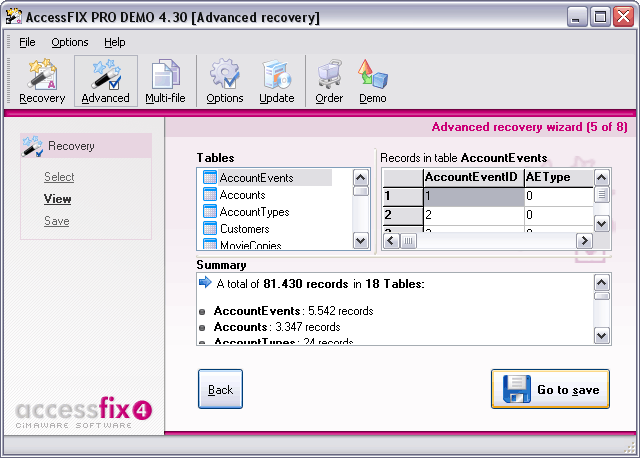Click the AEType column header

(559, 178)
